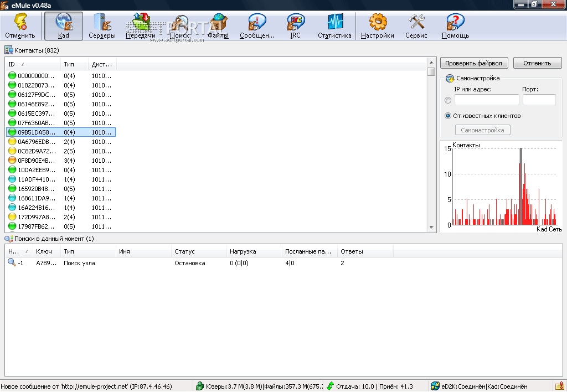Viewport: 567px width, 392px height.
Task: Sort searches by Имя column header
Action: coord(143,251)
